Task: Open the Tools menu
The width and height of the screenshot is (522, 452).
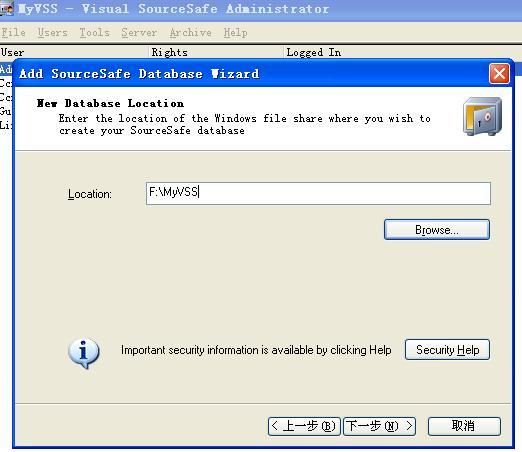Action: coord(94,33)
